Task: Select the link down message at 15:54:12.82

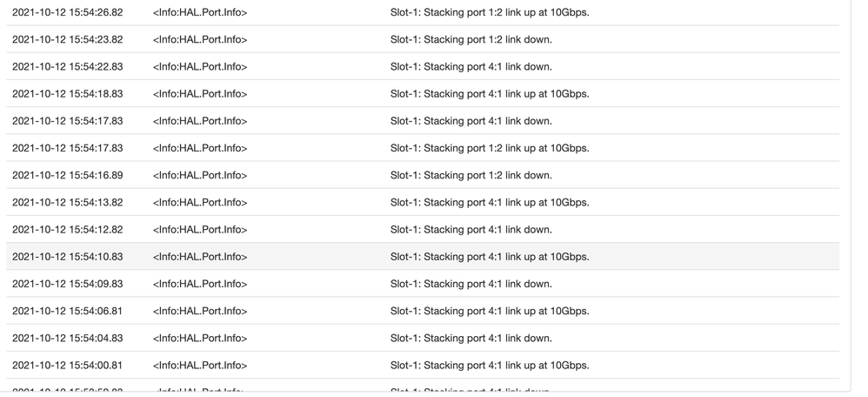Action: pos(471,230)
